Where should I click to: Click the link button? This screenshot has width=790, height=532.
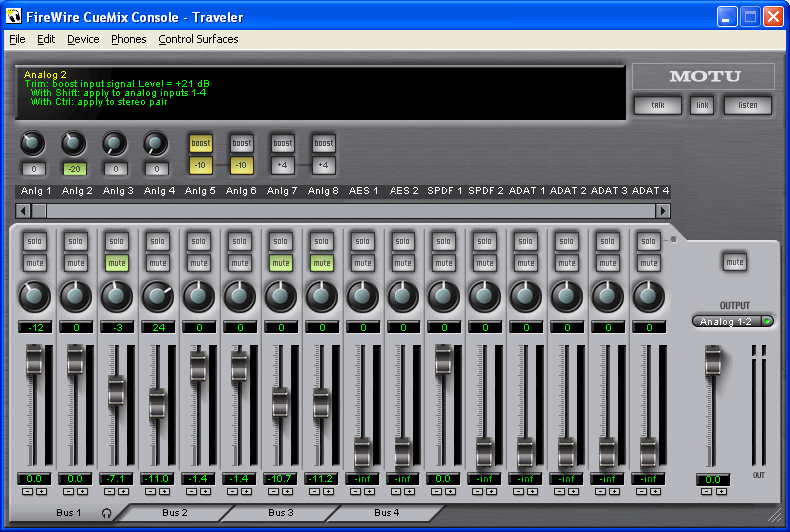point(702,105)
